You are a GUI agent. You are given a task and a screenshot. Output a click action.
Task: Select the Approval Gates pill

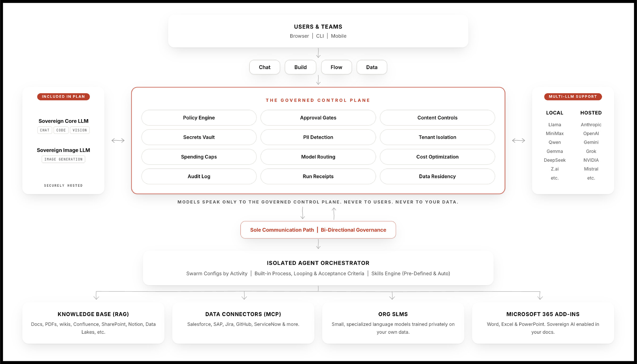[318, 118]
